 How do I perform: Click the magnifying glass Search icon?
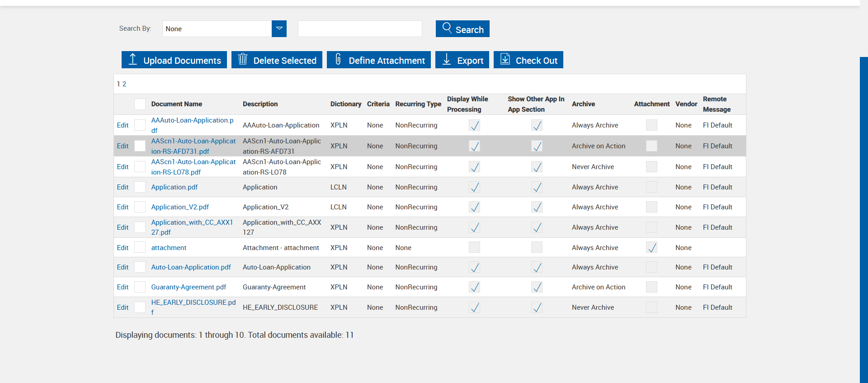pyautogui.click(x=447, y=28)
